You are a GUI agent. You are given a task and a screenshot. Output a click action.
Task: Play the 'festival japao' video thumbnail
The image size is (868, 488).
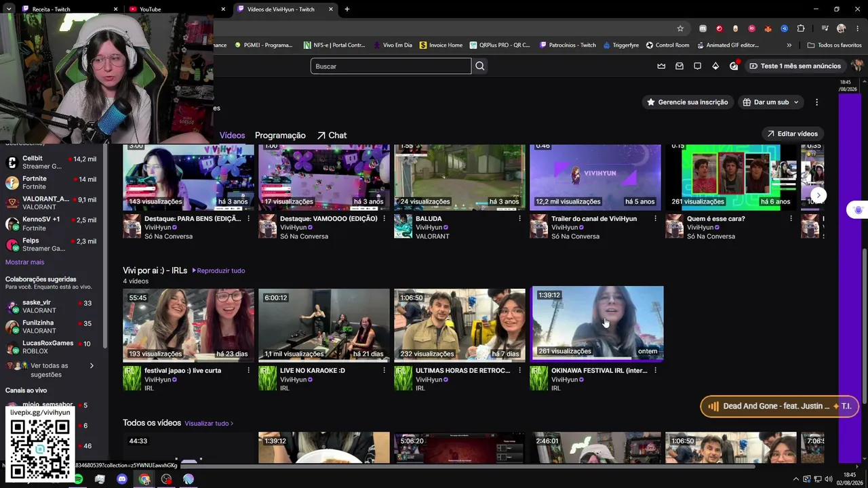pos(189,325)
